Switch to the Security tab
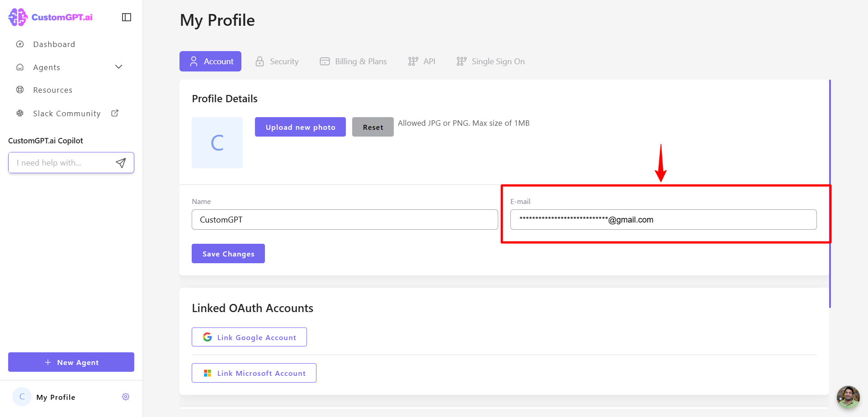 277,62
